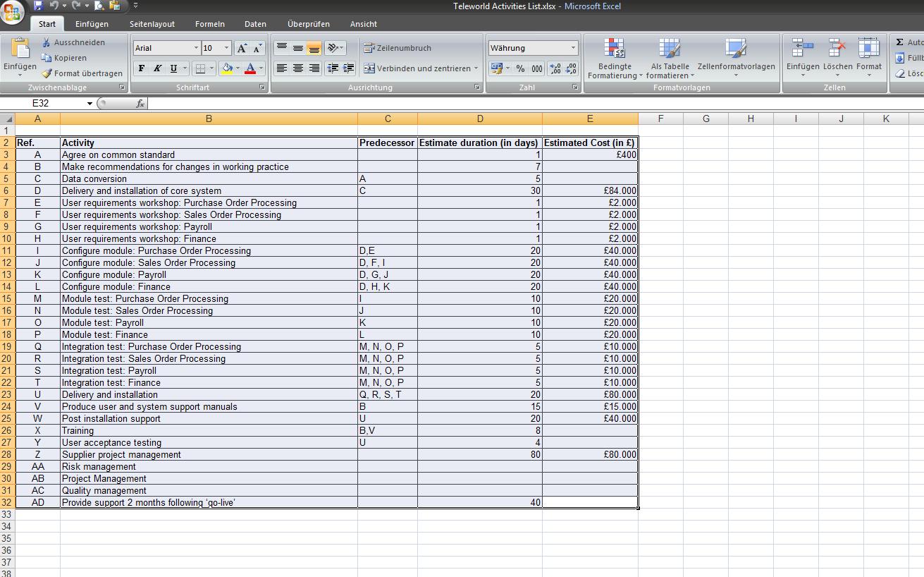Screen dimensions: 924x577
Task: Click the Ausschneiden (cut) scissors icon
Action: pyautogui.click(x=47, y=42)
